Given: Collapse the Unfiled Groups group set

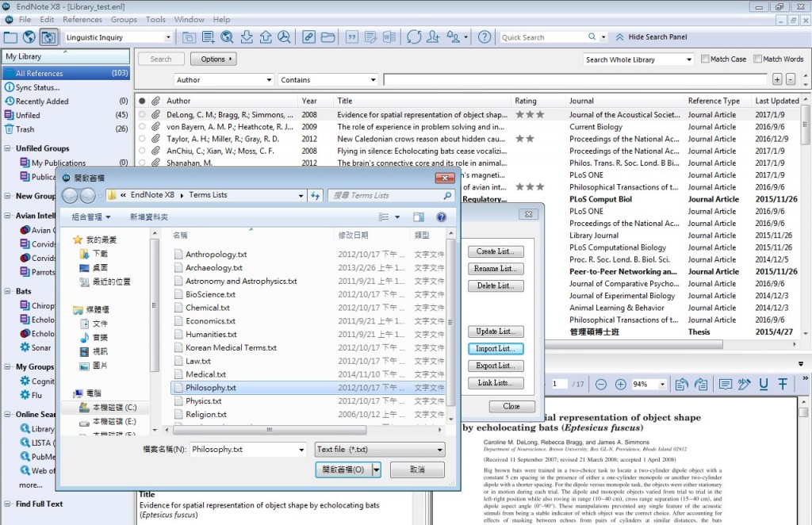Looking at the screenshot, I should click(x=7, y=148).
